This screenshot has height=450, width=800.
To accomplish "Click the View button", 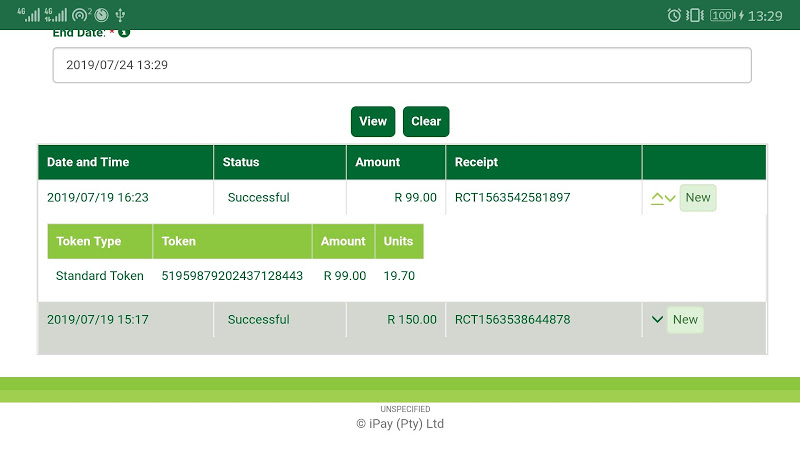I will [x=373, y=121].
